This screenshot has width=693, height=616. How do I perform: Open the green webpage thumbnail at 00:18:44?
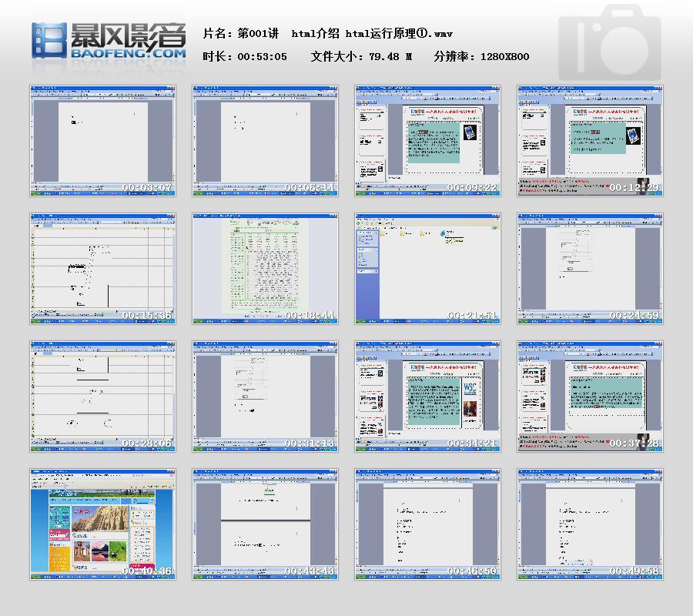266,269
